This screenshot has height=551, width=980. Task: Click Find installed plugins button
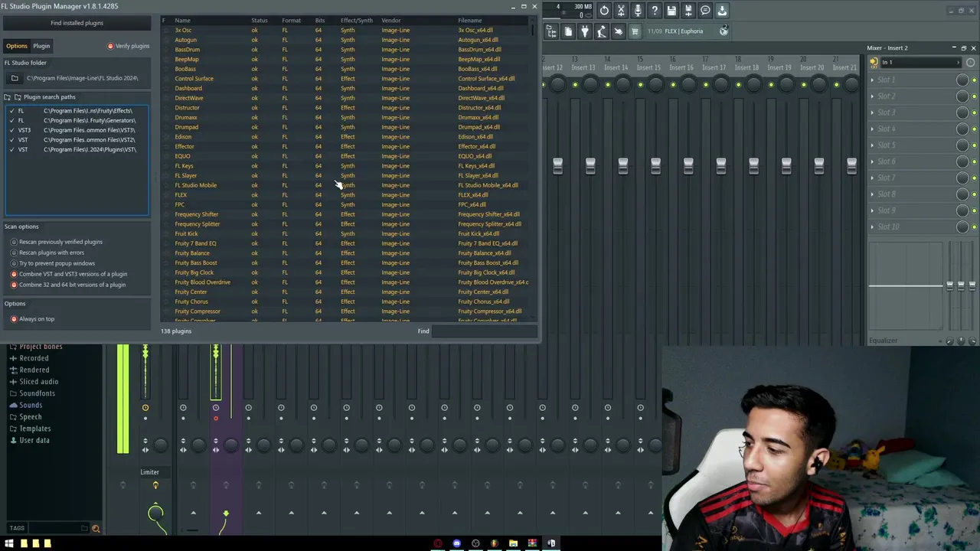(x=77, y=23)
